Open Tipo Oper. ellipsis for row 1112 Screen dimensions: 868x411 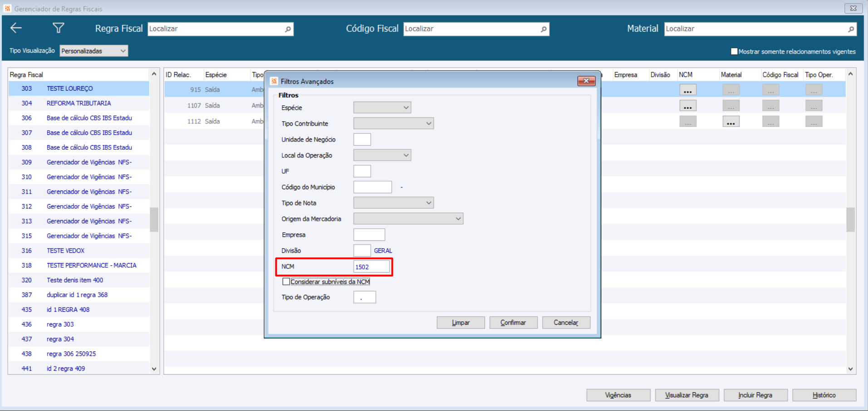[814, 122]
